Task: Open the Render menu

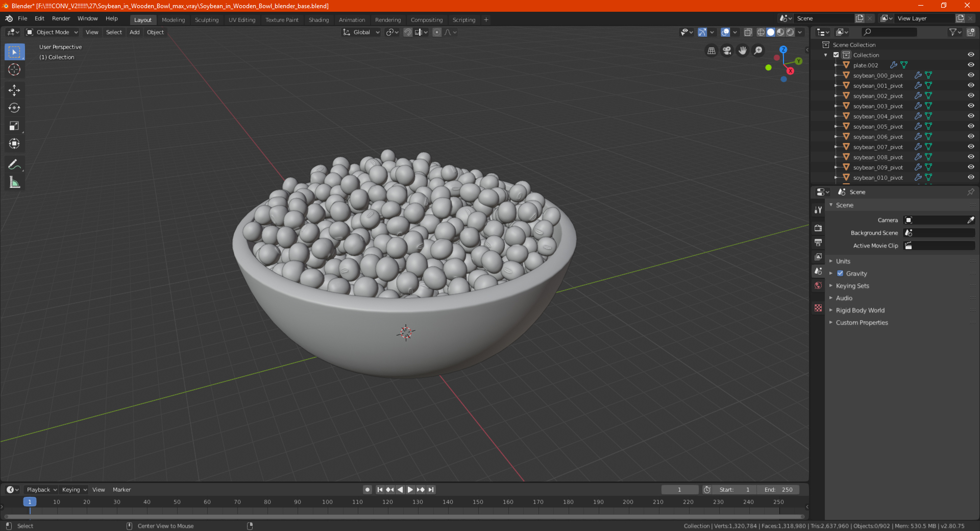Action: [x=61, y=18]
